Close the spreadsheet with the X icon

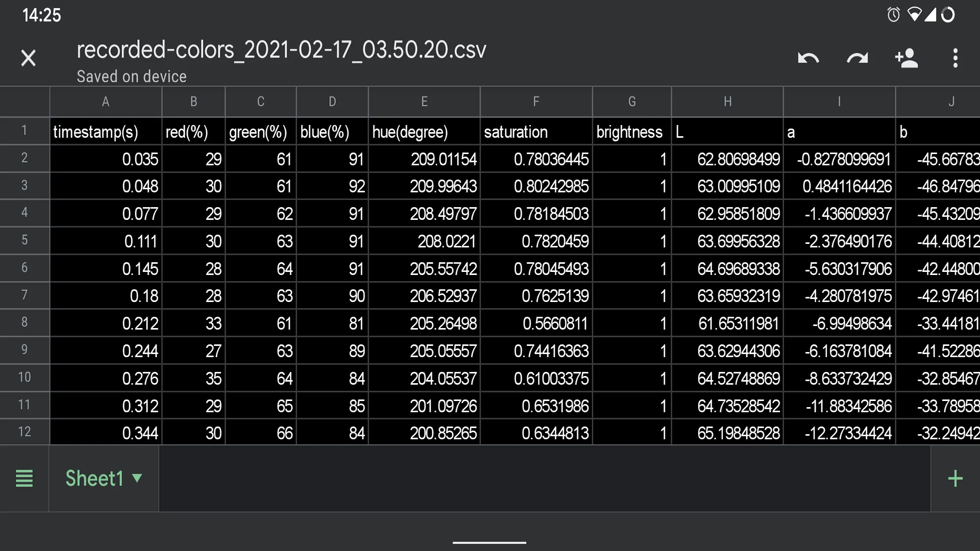[x=29, y=58]
